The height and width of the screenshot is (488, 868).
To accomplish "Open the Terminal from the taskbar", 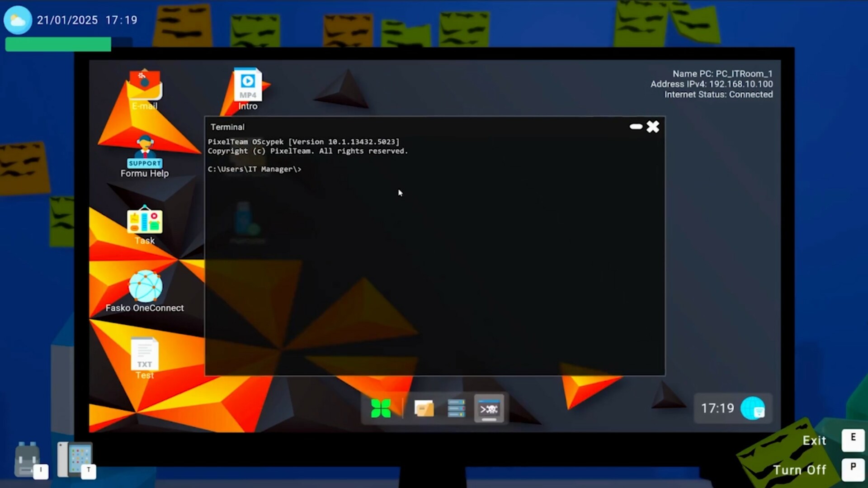I will [x=489, y=408].
